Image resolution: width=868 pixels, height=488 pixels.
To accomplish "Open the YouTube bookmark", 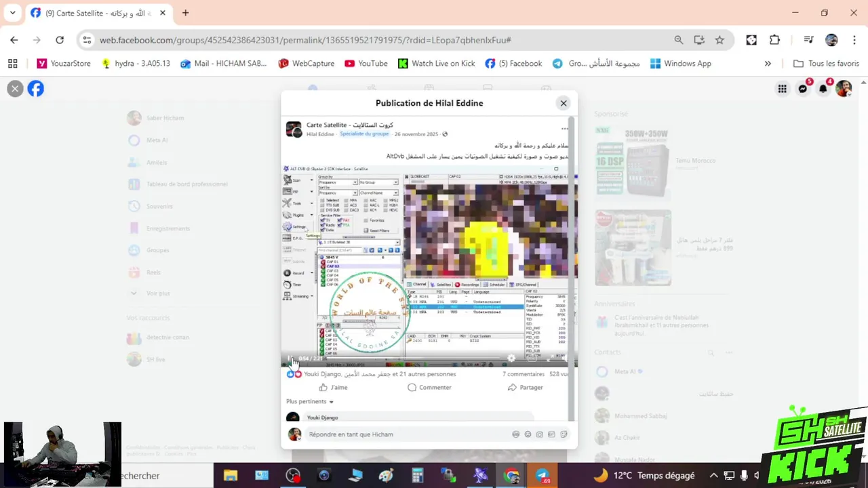I will (x=366, y=63).
